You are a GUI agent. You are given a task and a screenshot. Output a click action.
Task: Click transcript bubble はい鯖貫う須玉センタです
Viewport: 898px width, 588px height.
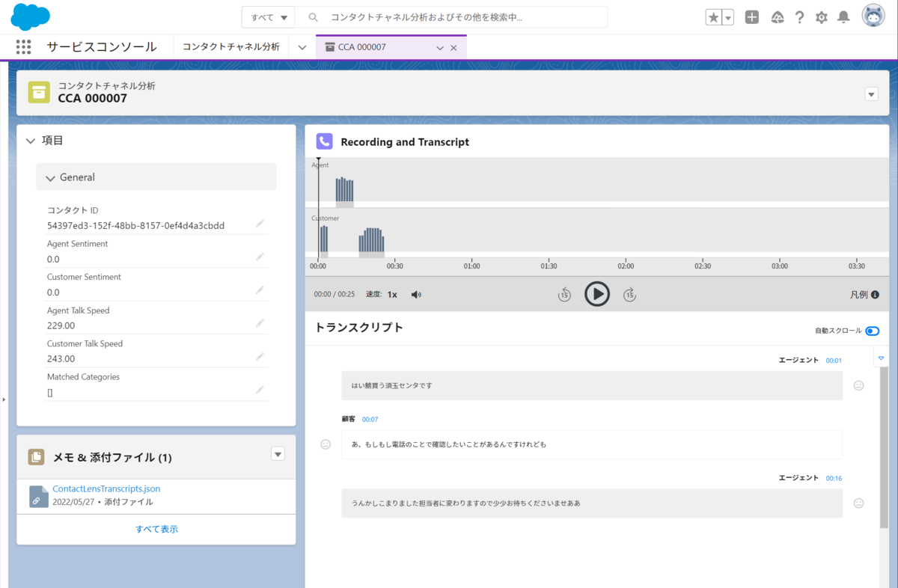(x=592, y=385)
